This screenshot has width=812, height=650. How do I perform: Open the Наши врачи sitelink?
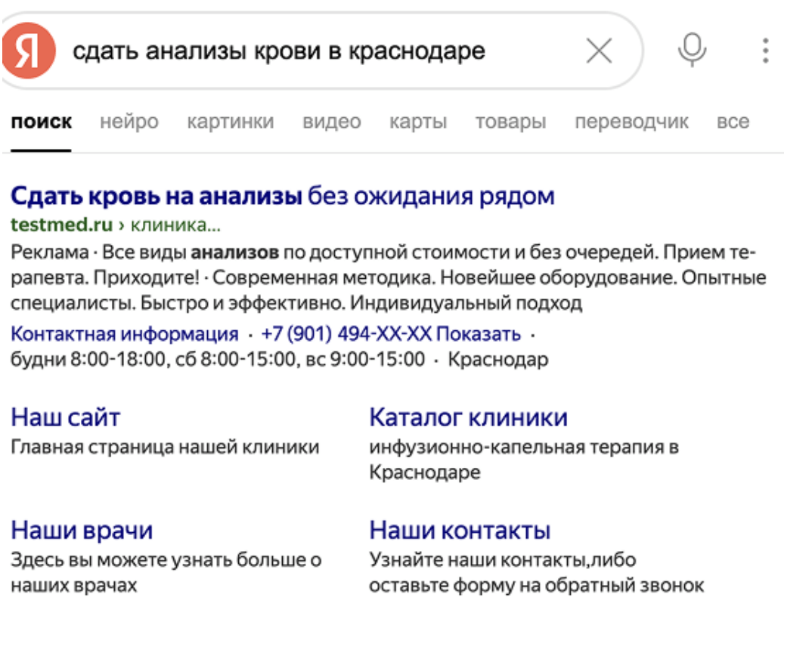pyautogui.click(x=82, y=531)
